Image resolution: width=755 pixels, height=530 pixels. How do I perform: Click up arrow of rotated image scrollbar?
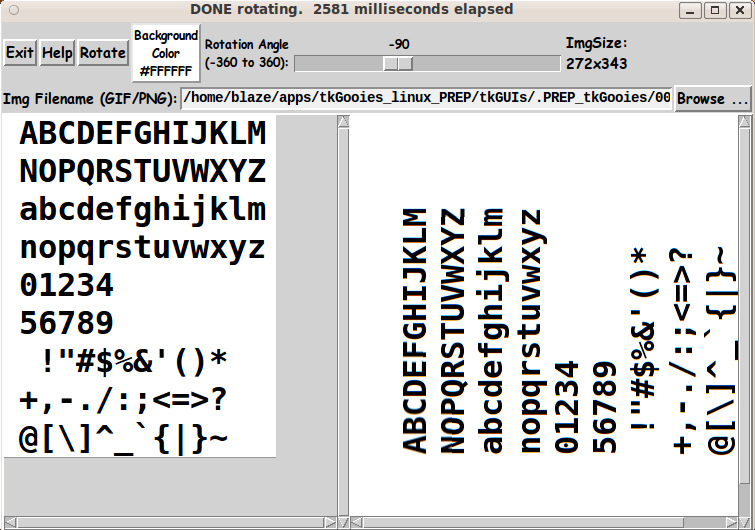click(x=747, y=122)
